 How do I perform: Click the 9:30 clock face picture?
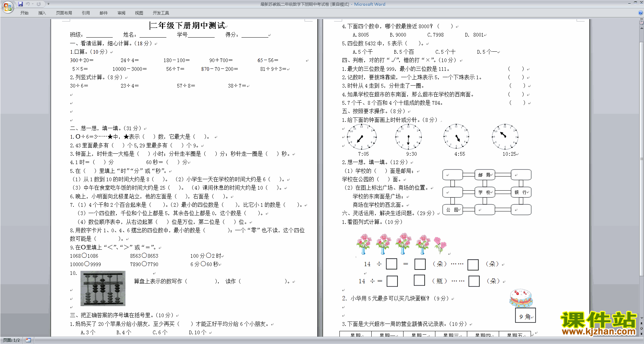408,137
